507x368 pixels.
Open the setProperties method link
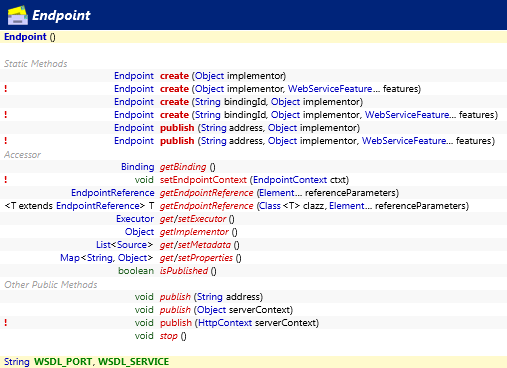point(205,258)
